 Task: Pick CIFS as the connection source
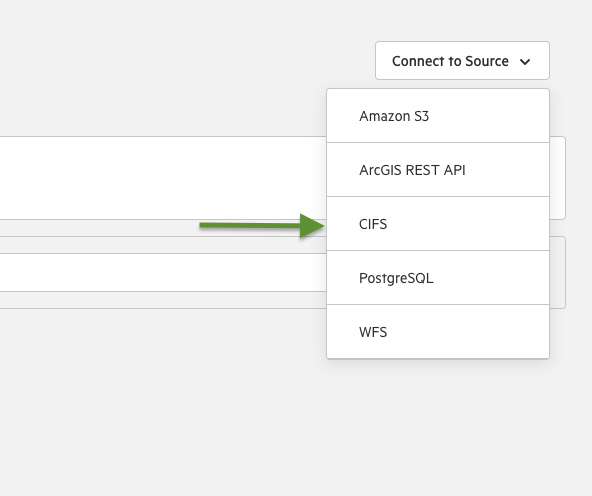click(438, 224)
